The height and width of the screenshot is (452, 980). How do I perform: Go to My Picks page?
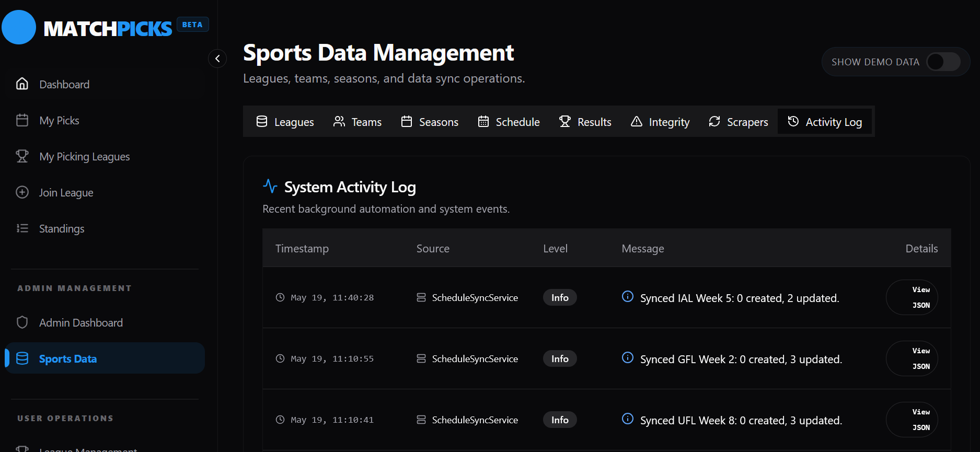coord(105,120)
